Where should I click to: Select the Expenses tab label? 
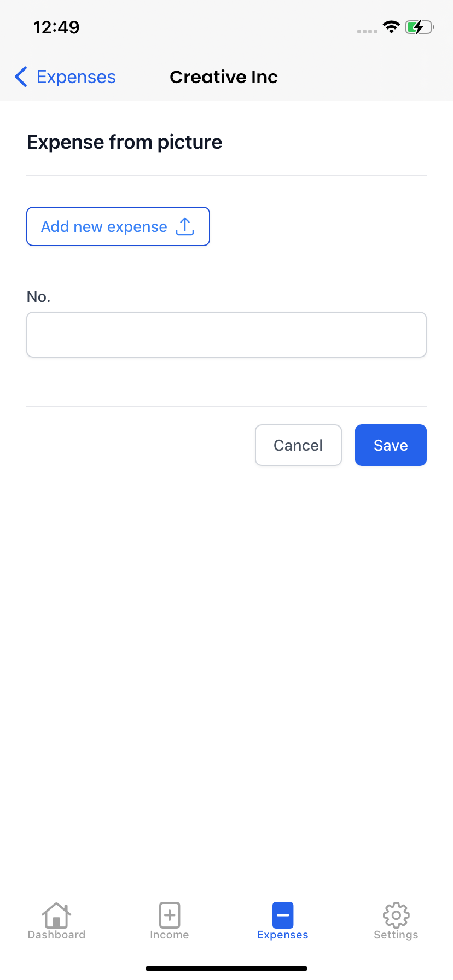coord(283,935)
